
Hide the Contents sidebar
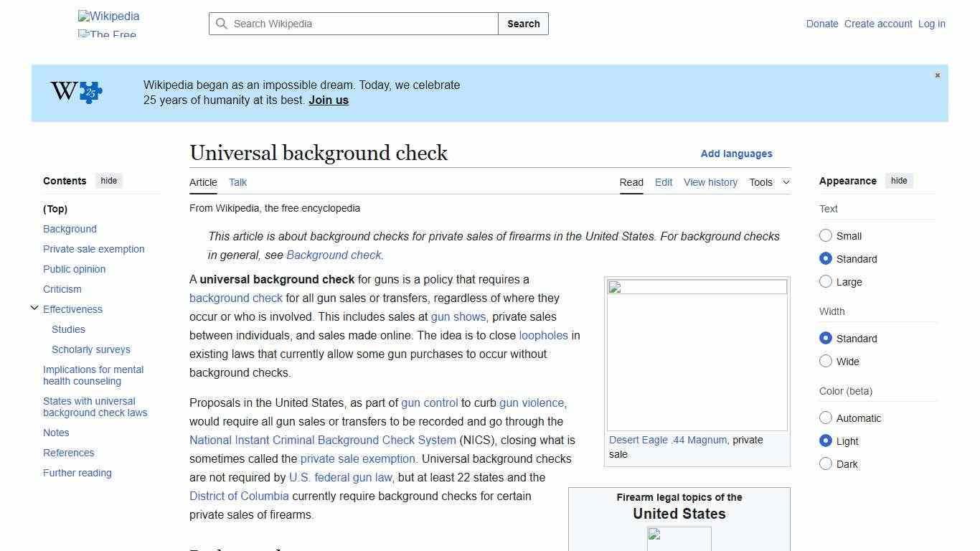click(108, 181)
